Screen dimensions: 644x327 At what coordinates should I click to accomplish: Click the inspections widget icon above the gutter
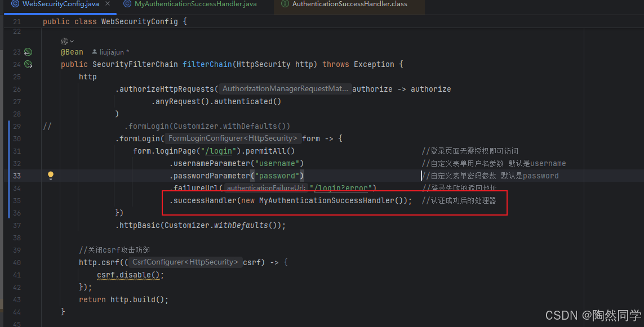[x=64, y=41]
